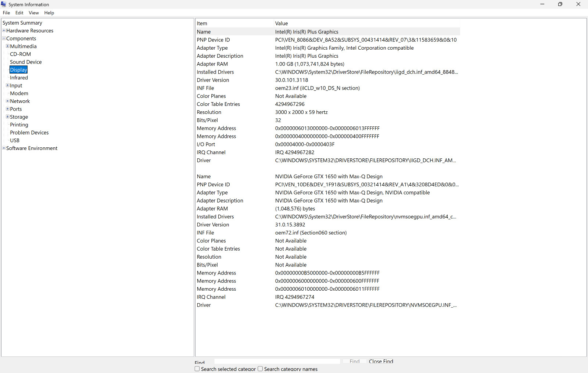Image resolution: width=588 pixels, height=373 pixels.
Task: Expand the Network category
Action: point(8,101)
